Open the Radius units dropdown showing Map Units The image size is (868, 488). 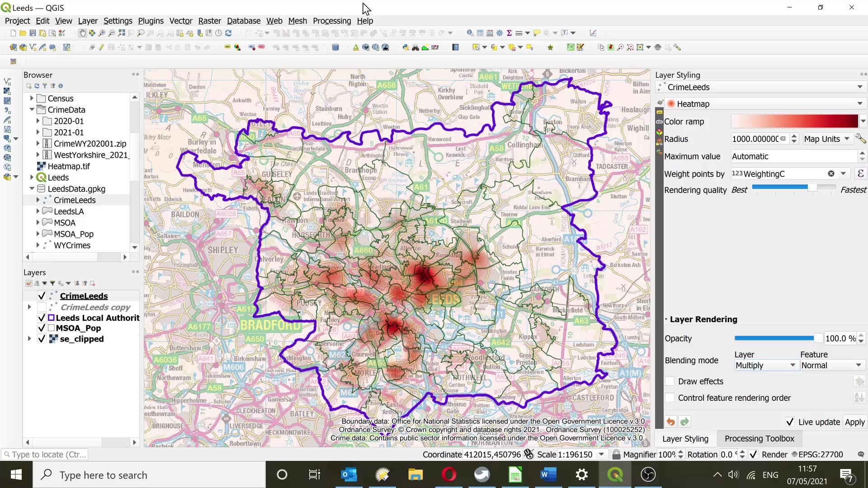click(827, 139)
